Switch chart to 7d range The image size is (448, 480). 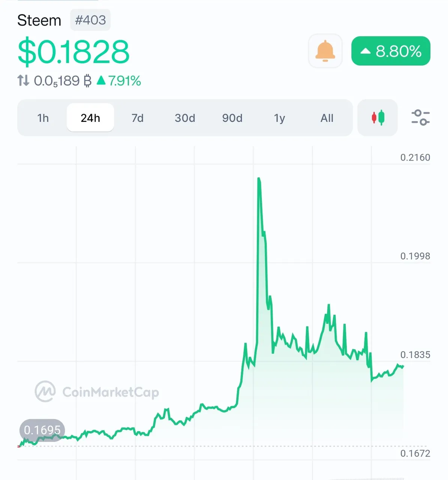(138, 118)
